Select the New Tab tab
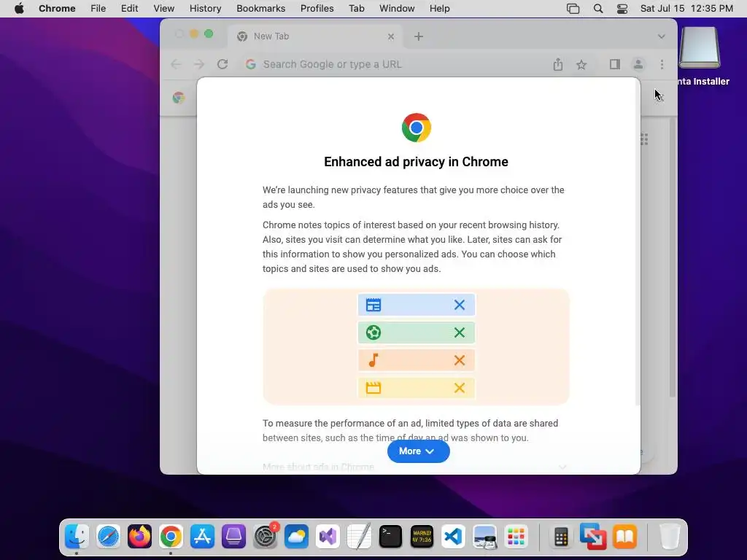747x560 pixels. click(314, 36)
